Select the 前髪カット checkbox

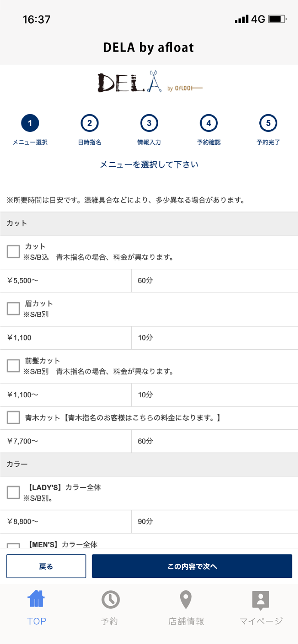13,366
